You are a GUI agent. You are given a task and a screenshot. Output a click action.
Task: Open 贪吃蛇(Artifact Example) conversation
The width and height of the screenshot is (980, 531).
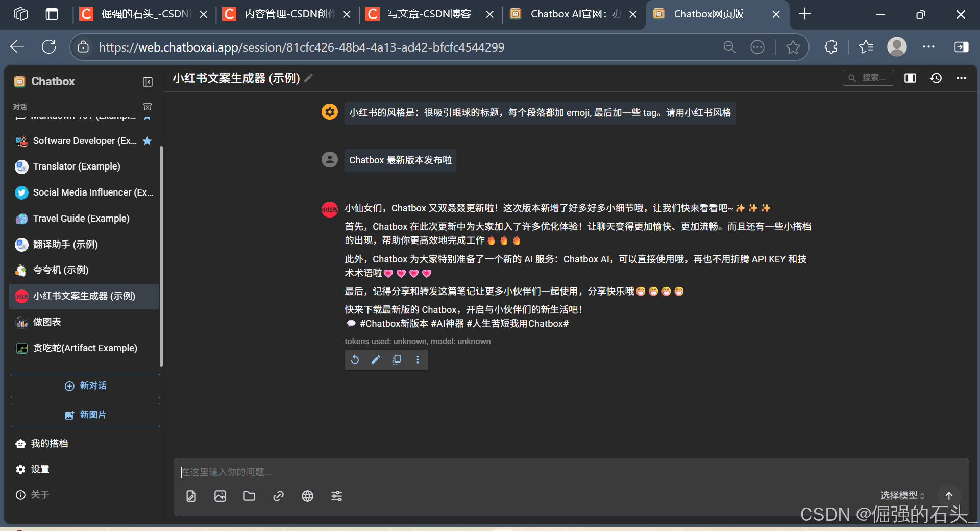coord(84,348)
